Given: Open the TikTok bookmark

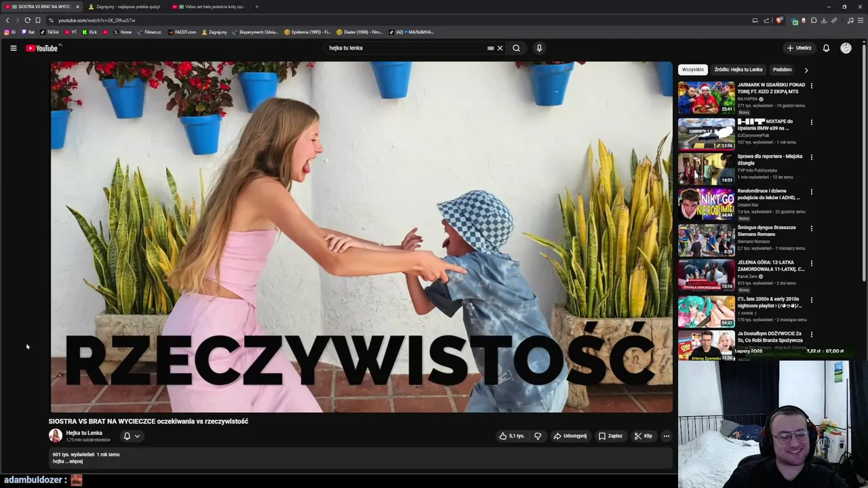Looking at the screenshot, I should [50, 32].
